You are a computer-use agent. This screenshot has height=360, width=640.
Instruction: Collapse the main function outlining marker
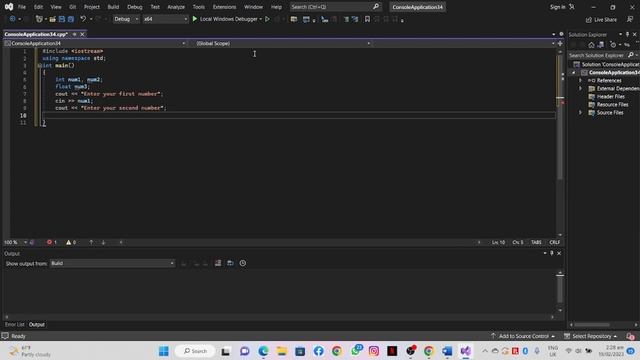point(40,65)
